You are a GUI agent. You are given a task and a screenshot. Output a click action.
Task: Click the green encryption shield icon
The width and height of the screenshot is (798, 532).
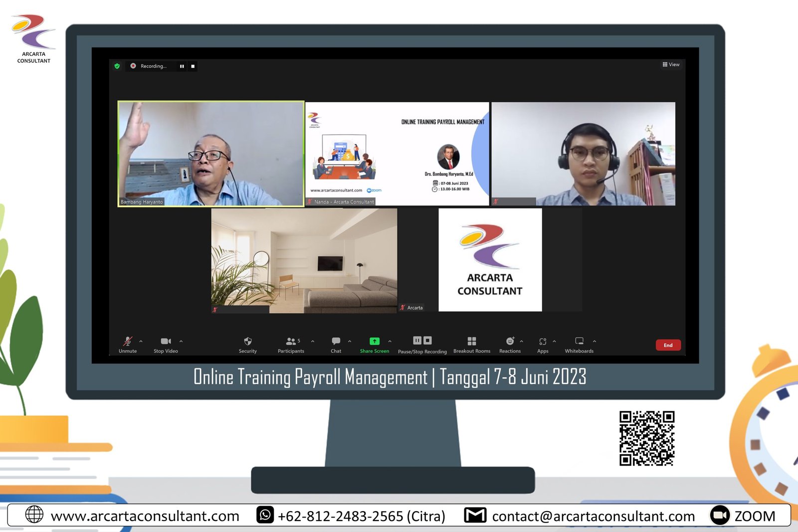117,66
